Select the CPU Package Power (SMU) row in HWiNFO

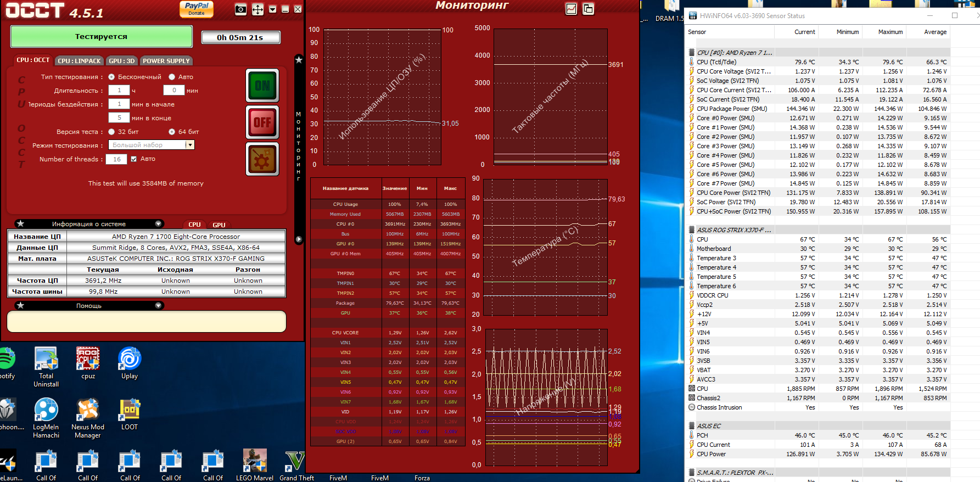pyautogui.click(x=818, y=109)
